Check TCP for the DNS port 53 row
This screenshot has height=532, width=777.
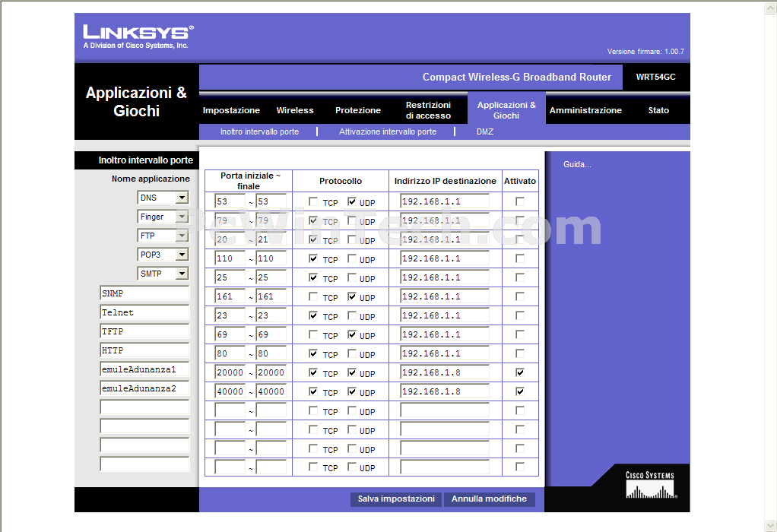[313, 201]
